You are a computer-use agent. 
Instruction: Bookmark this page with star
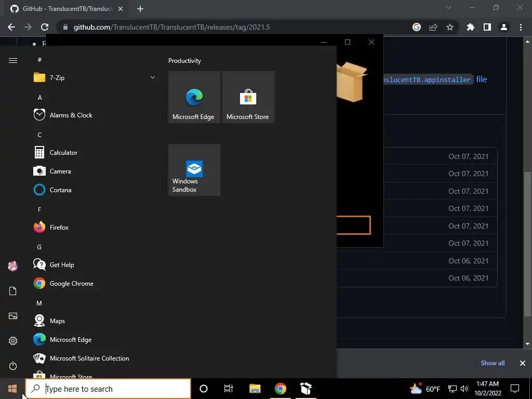[450, 27]
